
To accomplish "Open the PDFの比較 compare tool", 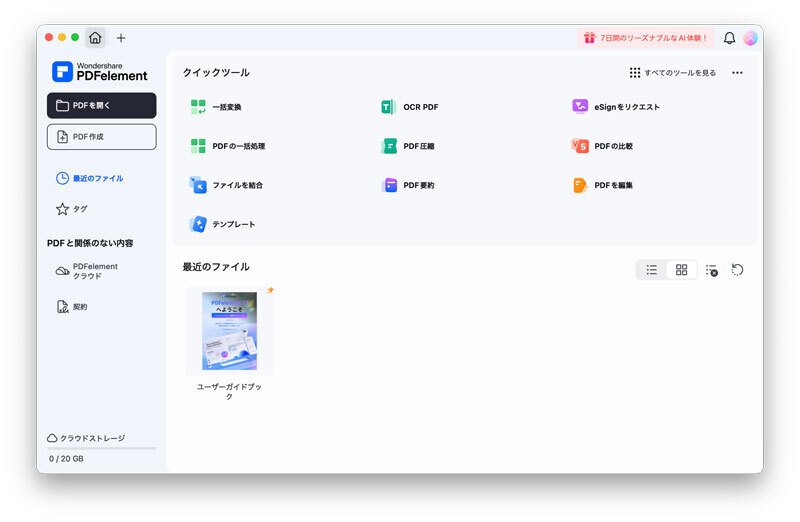I will tap(602, 146).
